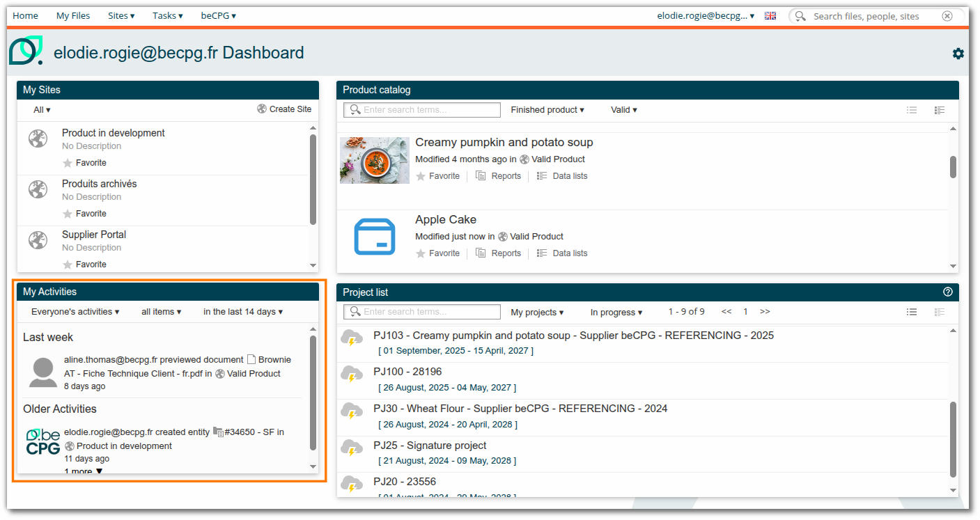
Task: Open the elodie.rogie user menu
Action: 706,15
